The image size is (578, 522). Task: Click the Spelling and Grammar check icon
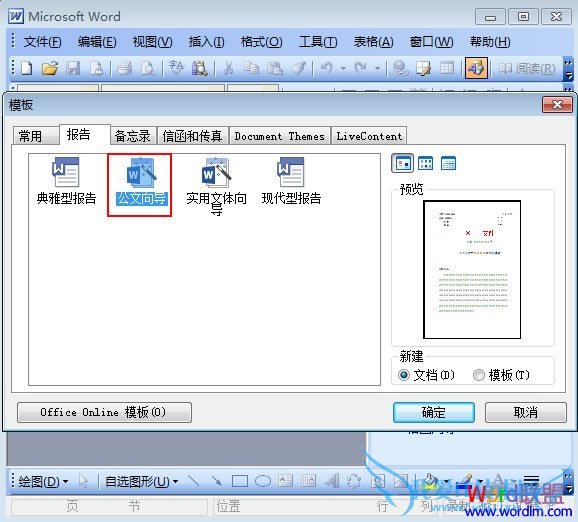(176, 68)
